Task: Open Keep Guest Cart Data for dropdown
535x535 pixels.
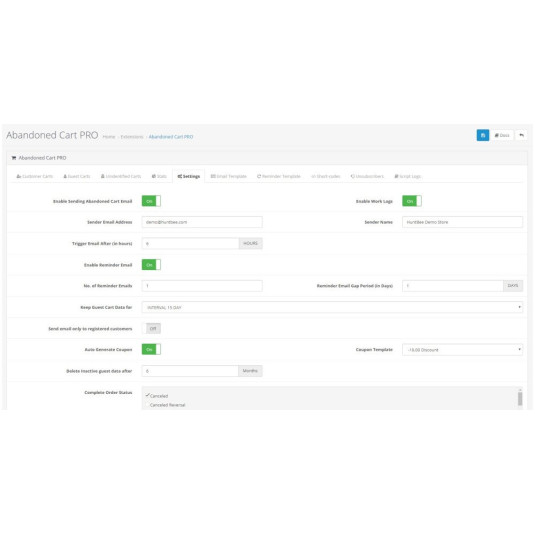Action: tap(332, 307)
